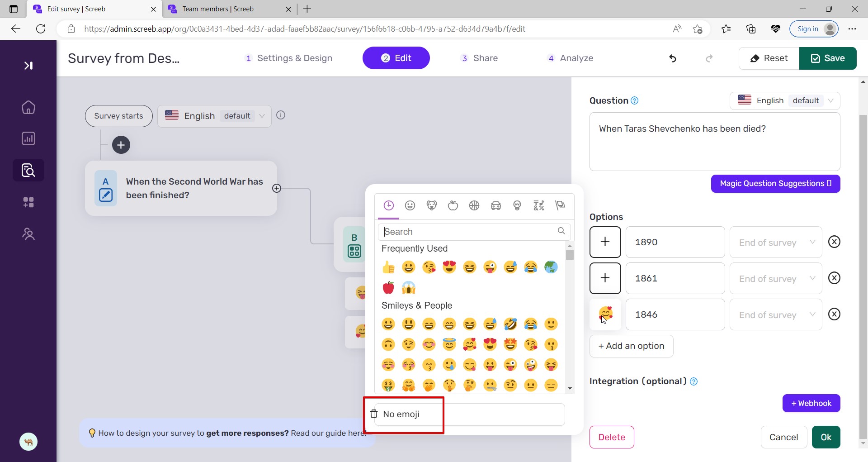Select the Activity emoji category
Screen dimensions: 868x462
[474, 206]
